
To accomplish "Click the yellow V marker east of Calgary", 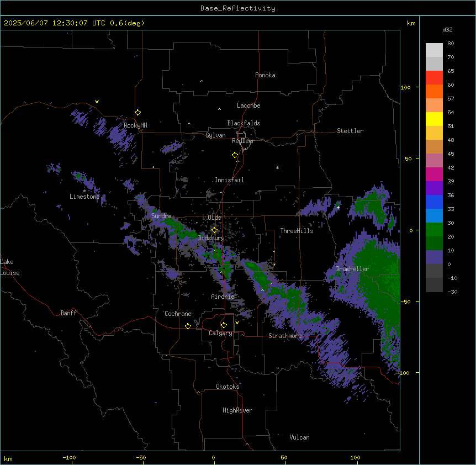I will tap(237, 323).
